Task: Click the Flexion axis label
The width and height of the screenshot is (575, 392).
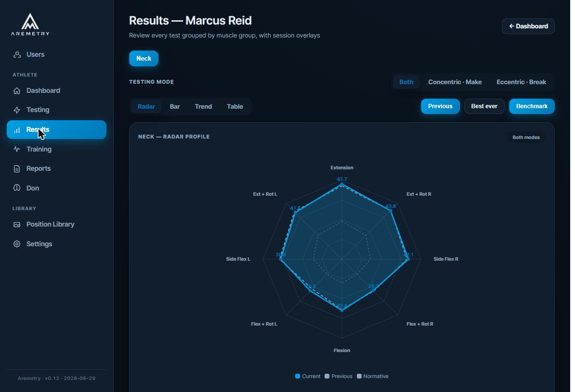Action: [x=342, y=351]
